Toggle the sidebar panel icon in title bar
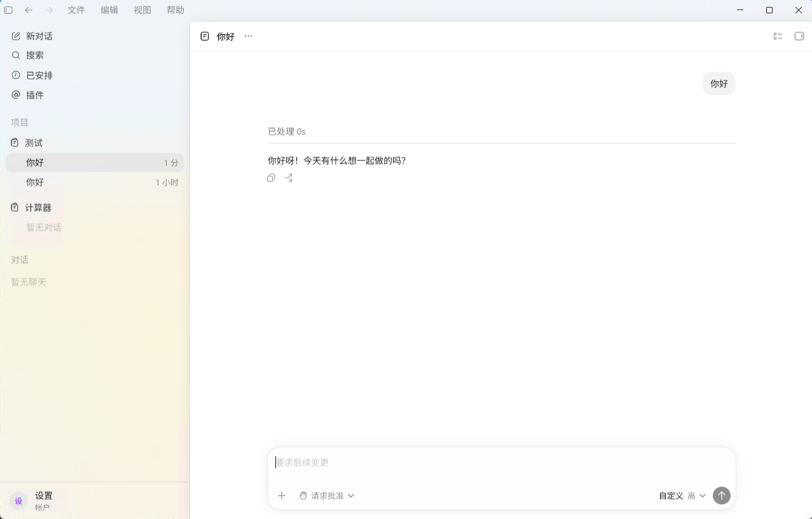Image resolution: width=812 pixels, height=519 pixels. click(8, 10)
